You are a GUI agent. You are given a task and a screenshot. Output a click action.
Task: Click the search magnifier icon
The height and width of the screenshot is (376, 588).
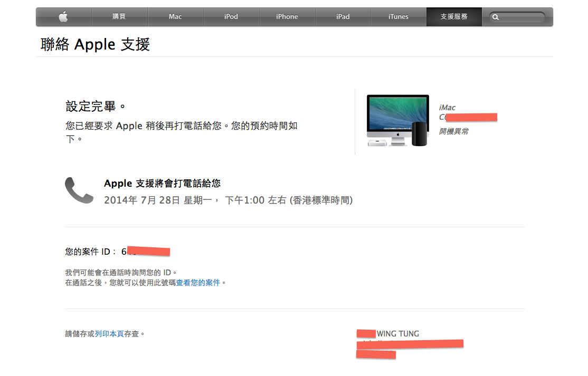pyautogui.click(x=496, y=17)
